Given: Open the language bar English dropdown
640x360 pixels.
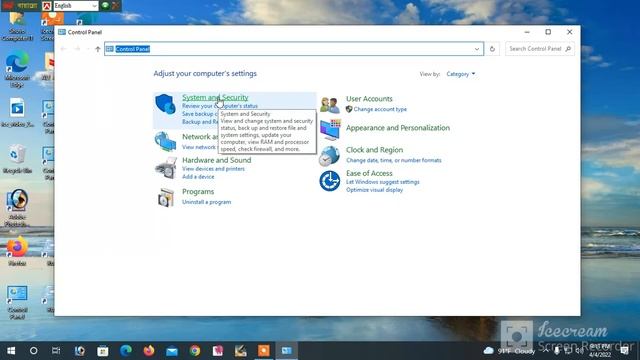Looking at the screenshot, I should tap(76, 6).
